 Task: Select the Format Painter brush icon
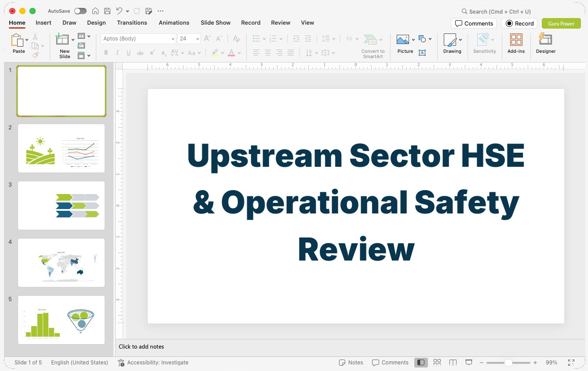click(35, 55)
